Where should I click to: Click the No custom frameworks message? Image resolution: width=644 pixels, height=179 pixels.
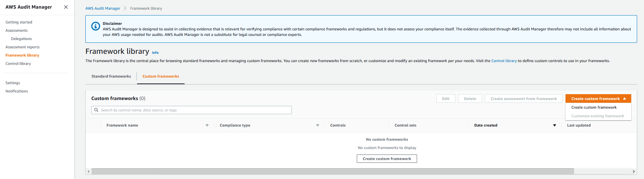(387, 139)
